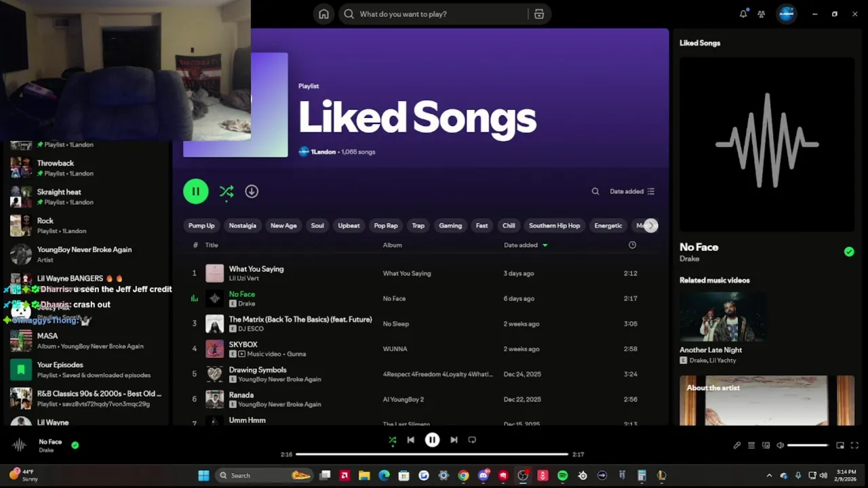Image resolution: width=868 pixels, height=488 pixels.
Task: Mute with the speaker icon
Action: point(780,445)
